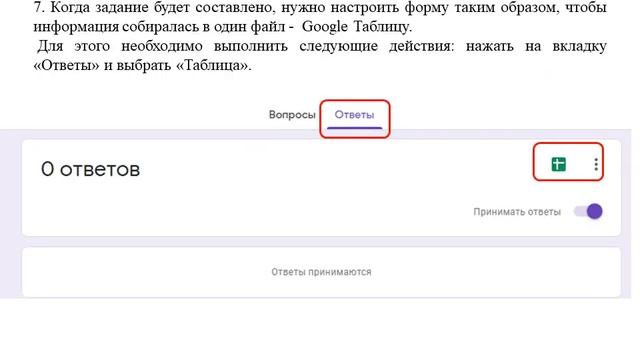Click the «Ответы принимаются» text
640x360 pixels.
pyautogui.click(x=321, y=272)
